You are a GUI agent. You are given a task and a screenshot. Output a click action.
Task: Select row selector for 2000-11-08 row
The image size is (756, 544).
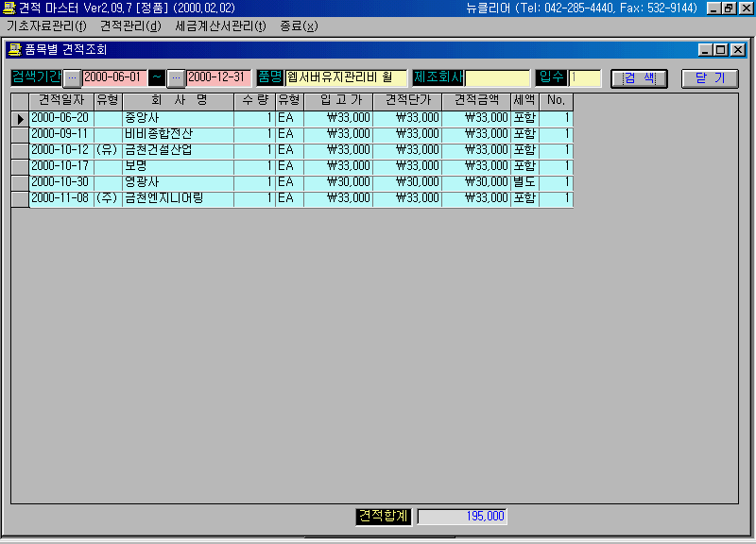click(x=20, y=199)
